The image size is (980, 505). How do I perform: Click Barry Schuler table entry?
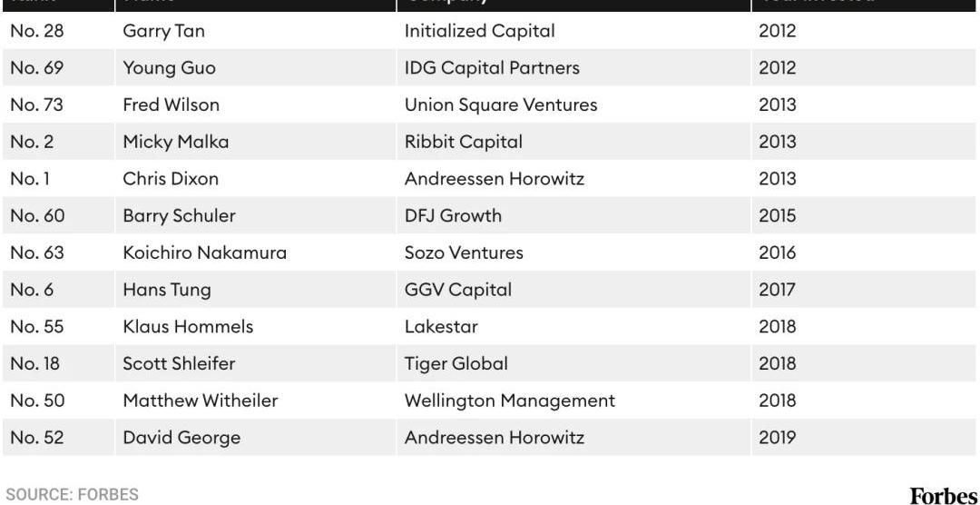click(179, 215)
